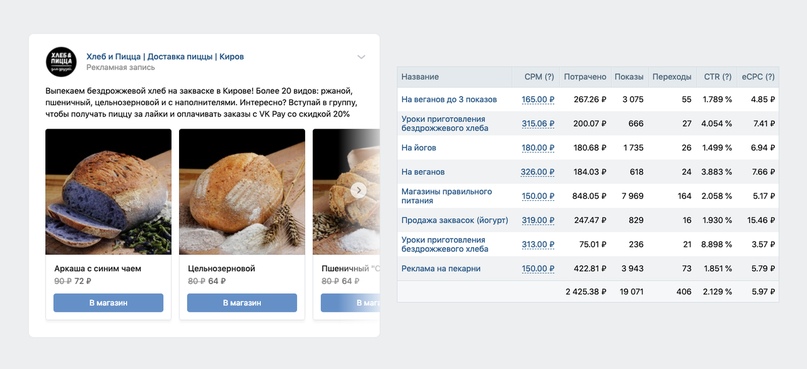This screenshot has height=369, width=807.
Task: Open the Реклама на пекарни ad
Action: click(441, 269)
